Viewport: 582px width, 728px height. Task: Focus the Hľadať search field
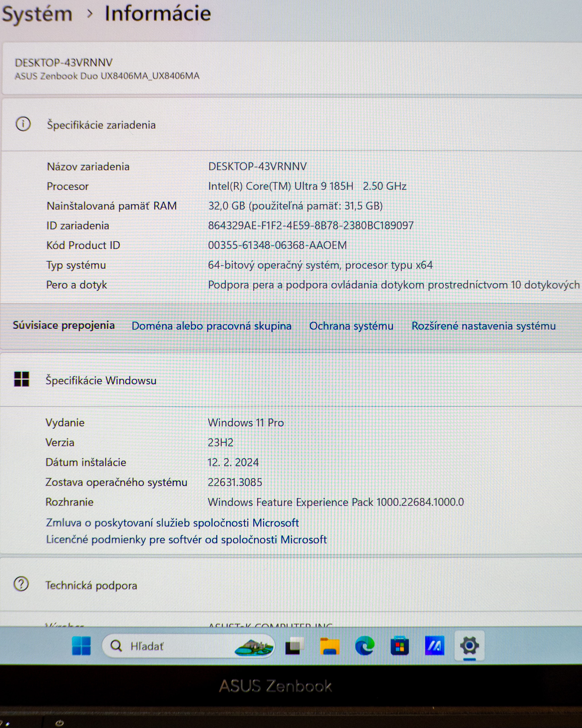tap(188, 646)
